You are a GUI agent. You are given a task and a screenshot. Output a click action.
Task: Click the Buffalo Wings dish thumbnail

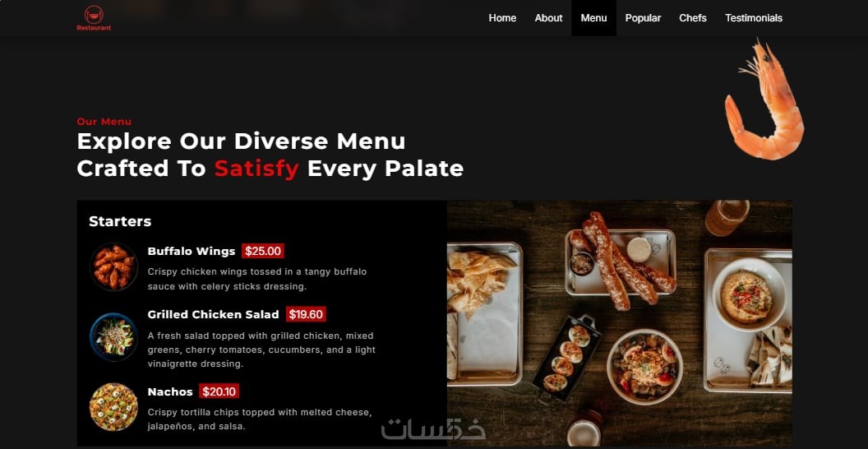coord(113,267)
